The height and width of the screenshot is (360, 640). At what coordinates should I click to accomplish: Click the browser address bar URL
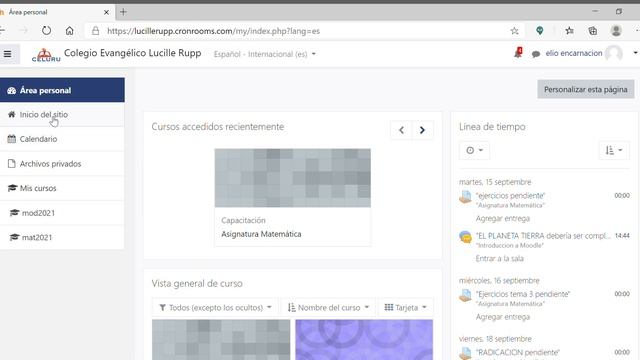[x=213, y=31]
